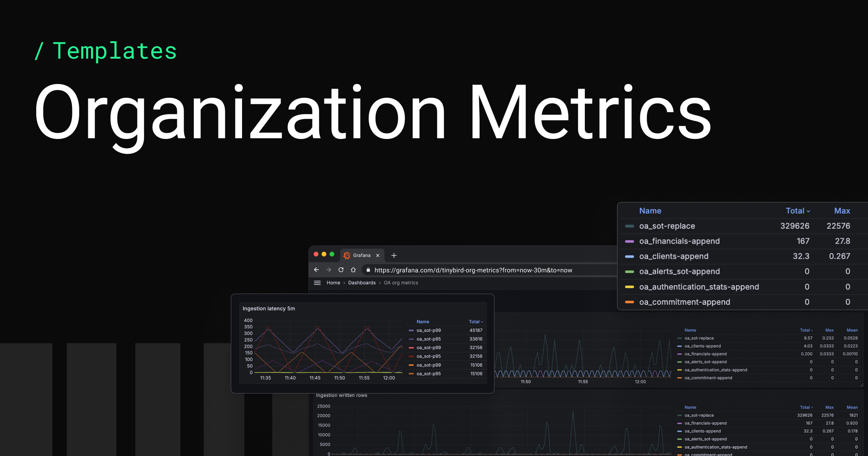This screenshot has height=456, width=868.
Task: Click the padlock icon in the address bar
Action: pyautogui.click(x=368, y=270)
